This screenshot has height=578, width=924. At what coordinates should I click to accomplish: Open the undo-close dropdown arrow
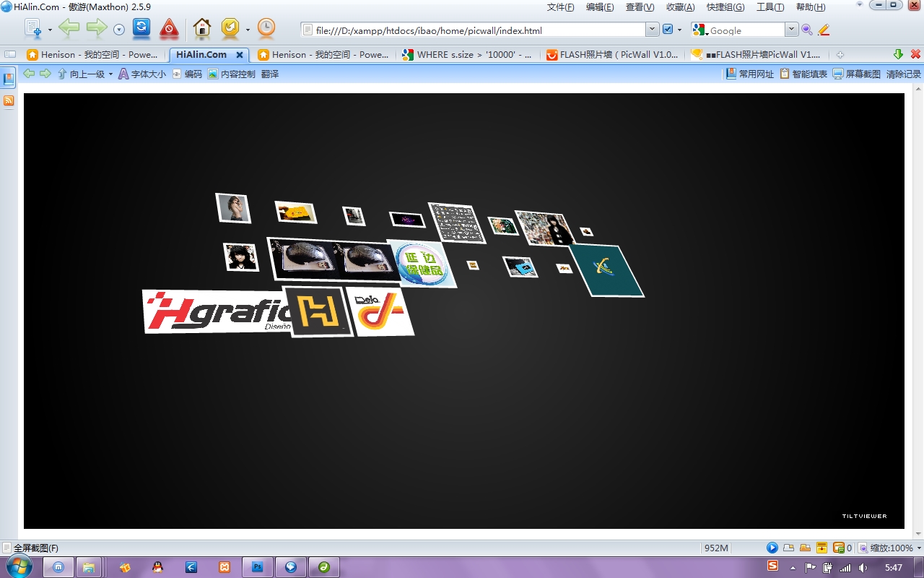(248, 30)
